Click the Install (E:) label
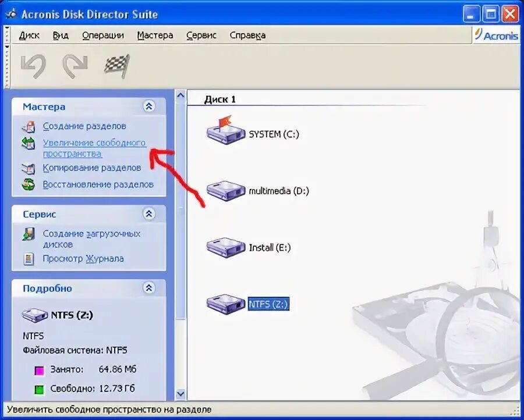The height and width of the screenshot is (420, 524). click(270, 248)
